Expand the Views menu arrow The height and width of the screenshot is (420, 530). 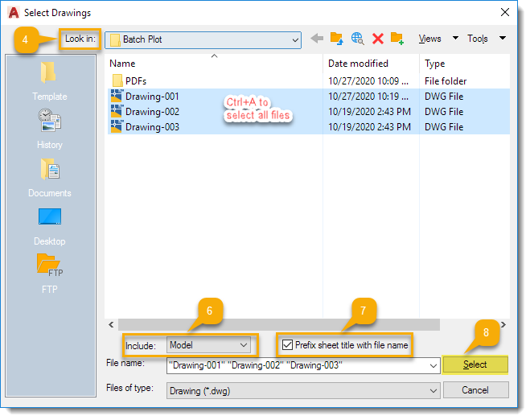(455, 38)
